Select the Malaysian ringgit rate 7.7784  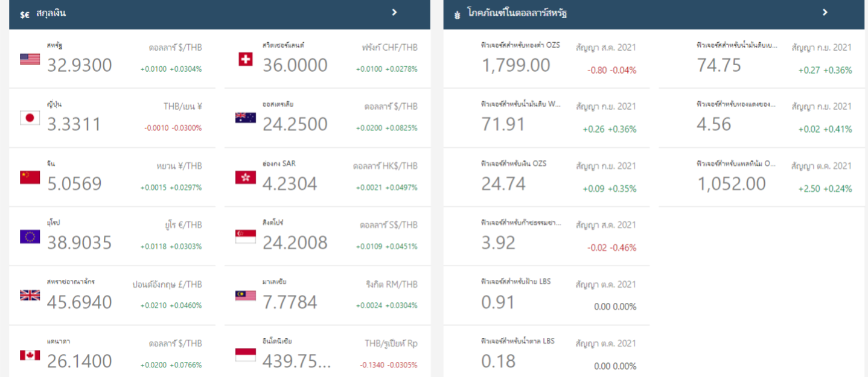coord(290,302)
